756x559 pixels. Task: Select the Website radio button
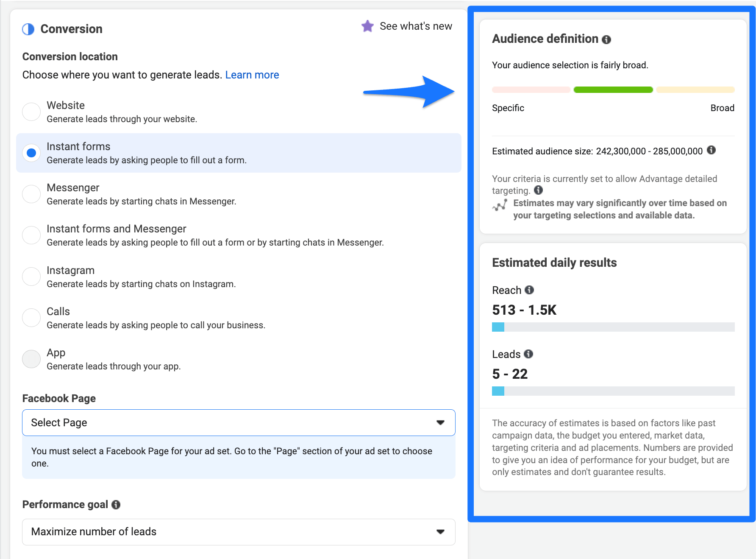[x=31, y=112]
